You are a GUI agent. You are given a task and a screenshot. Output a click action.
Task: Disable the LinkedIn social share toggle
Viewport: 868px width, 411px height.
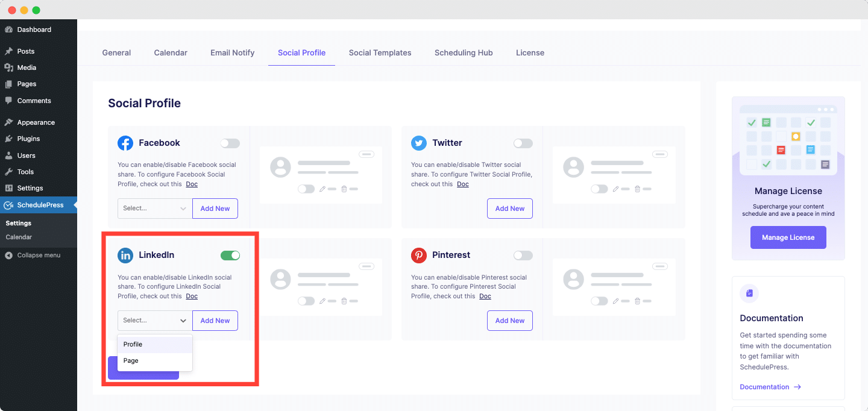pyautogui.click(x=230, y=256)
